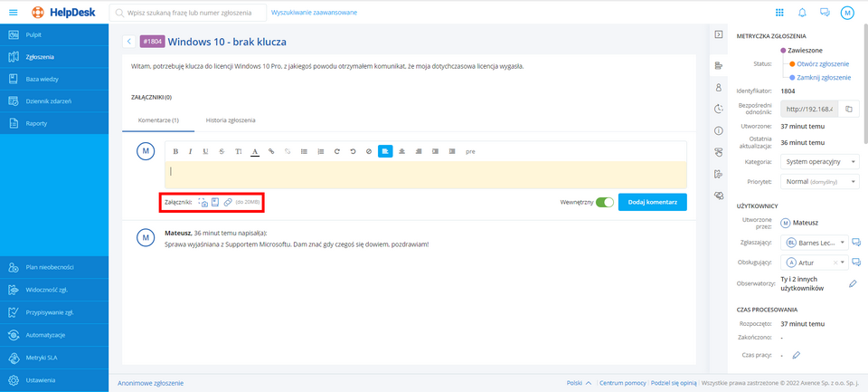Insert a numbered list in editor
Image resolution: width=868 pixels, height=392 pixels.
pos(320,151)
